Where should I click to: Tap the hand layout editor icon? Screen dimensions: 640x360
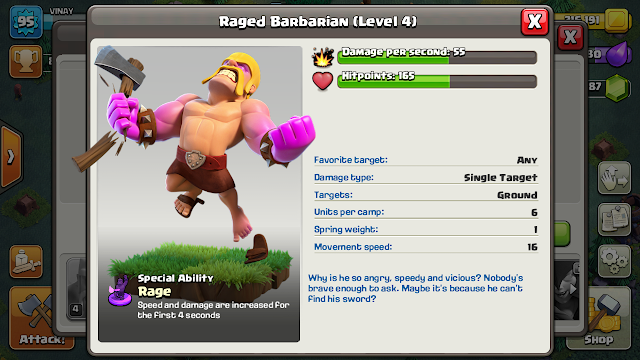pyautogui.click(x=614, y=178)
